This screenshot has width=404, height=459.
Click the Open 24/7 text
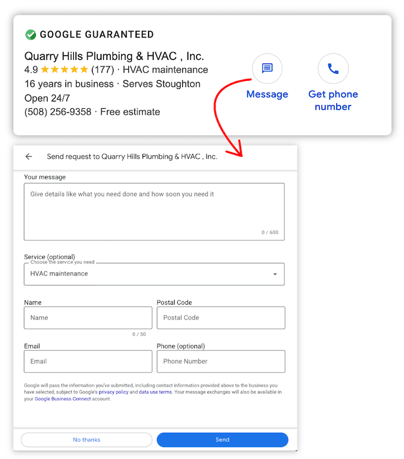pos(47,98)
